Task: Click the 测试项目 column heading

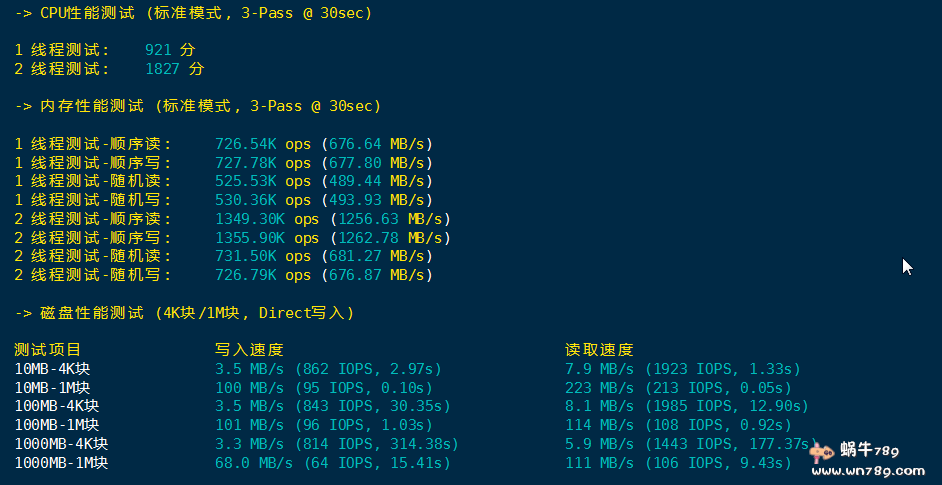Action: [x=48, y=350]
